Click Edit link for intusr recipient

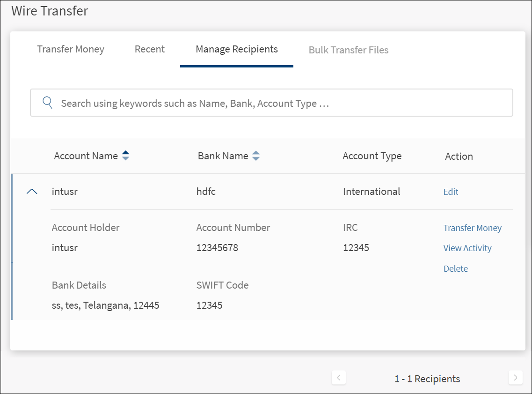tap(451, 192)
